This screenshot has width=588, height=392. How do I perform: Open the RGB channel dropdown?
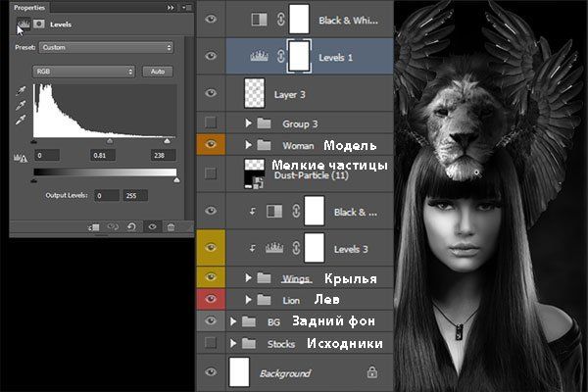(x=84, y=72)
